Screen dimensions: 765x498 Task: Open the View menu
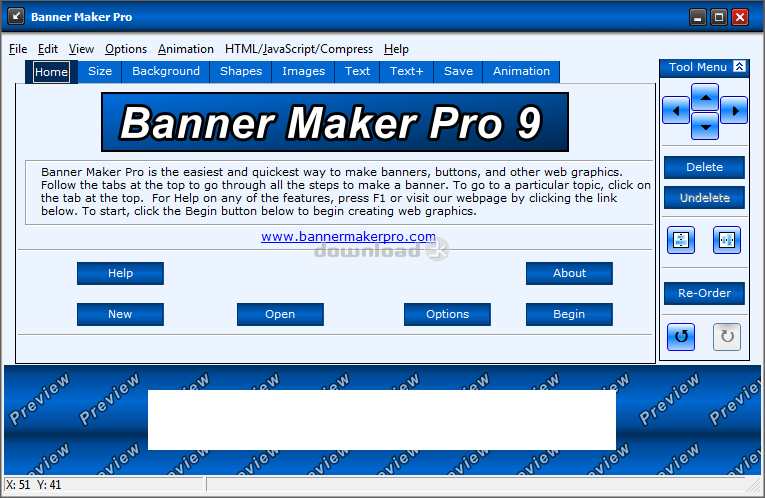pyautogui.click(x=81, y=49)
